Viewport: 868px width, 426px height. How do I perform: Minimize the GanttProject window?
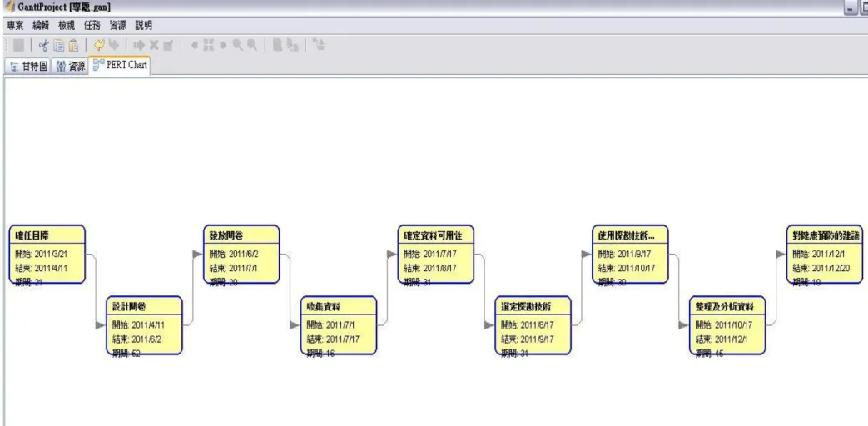(849, 9)
